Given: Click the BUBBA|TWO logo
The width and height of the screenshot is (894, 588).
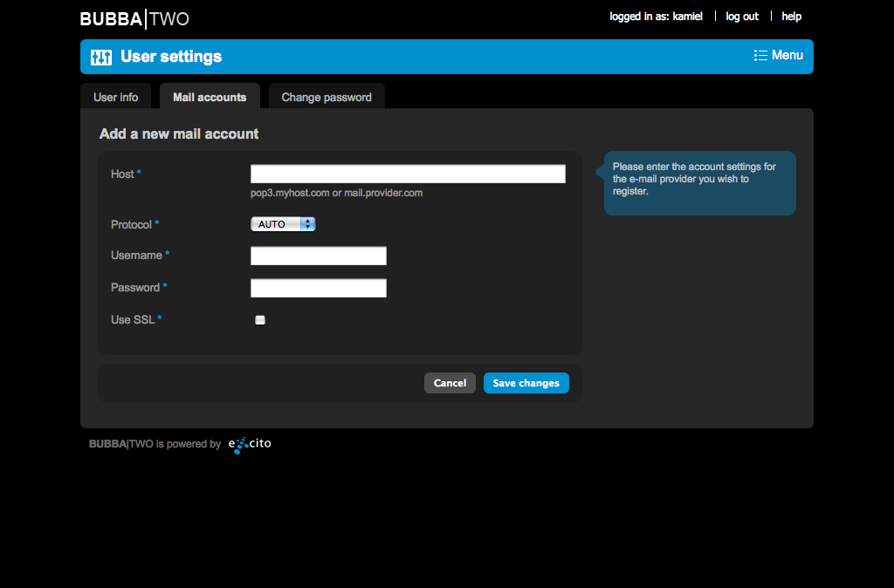Looking at the screenshot, I should 134,17.
